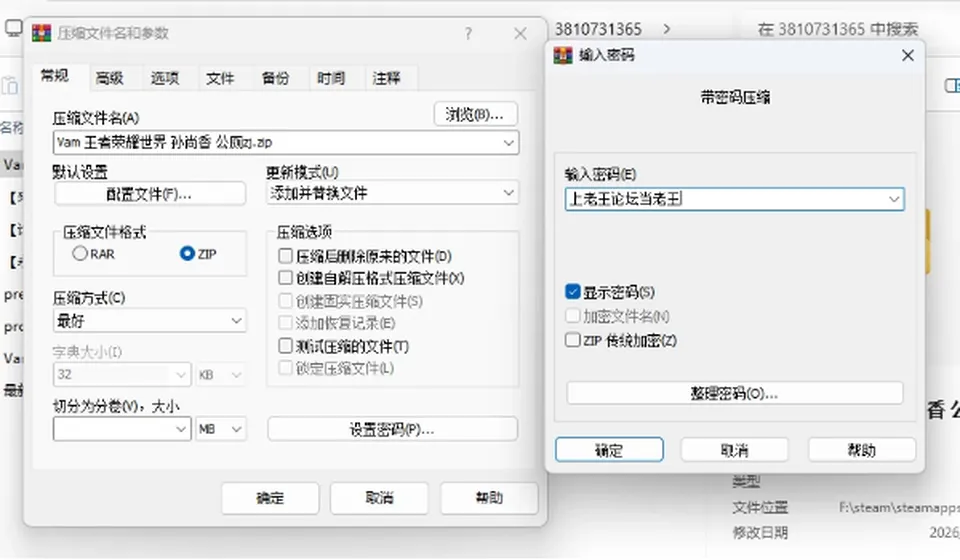Enable ZIP 传统加密 checkbox
This screenshot has width=960, height=560.
pyautogui.click(x=572, y=340)
